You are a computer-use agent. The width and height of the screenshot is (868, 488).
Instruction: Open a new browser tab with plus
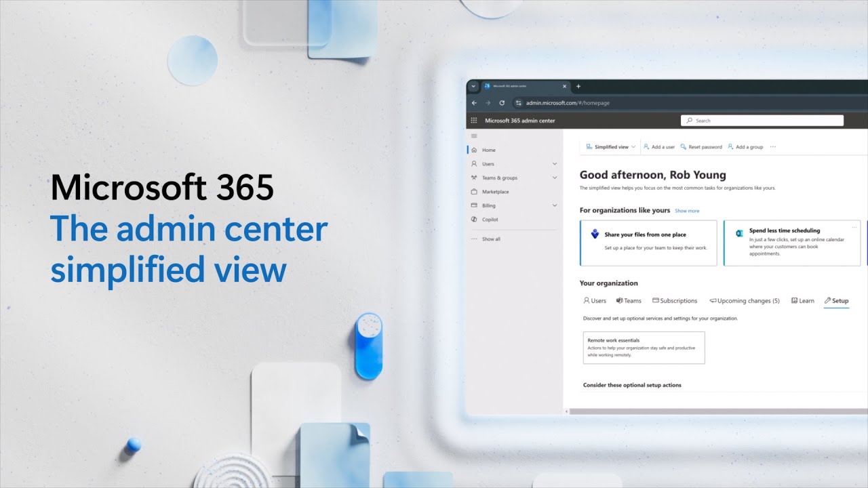[578, 87]
